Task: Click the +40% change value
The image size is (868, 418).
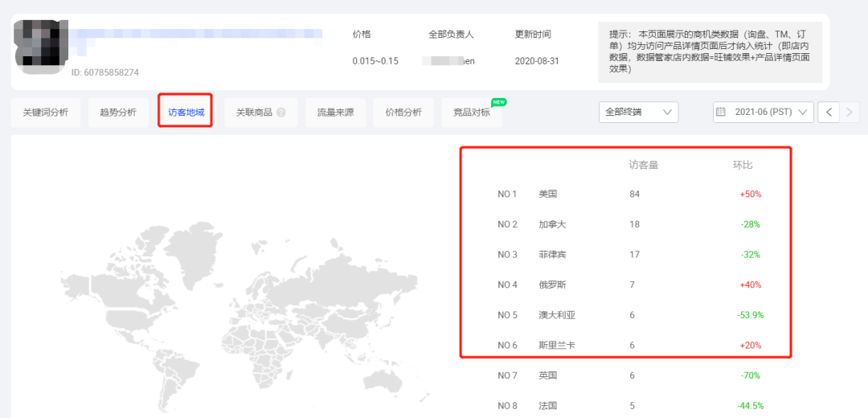Action: tap(751, 285)
